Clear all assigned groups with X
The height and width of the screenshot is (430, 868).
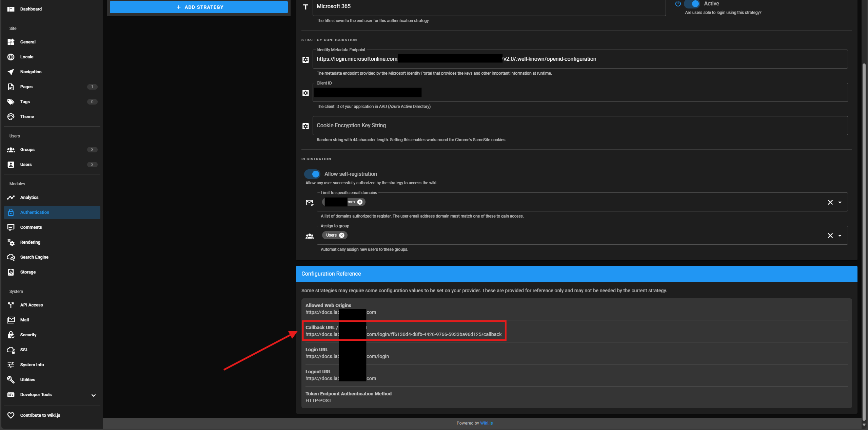point(830,236)
